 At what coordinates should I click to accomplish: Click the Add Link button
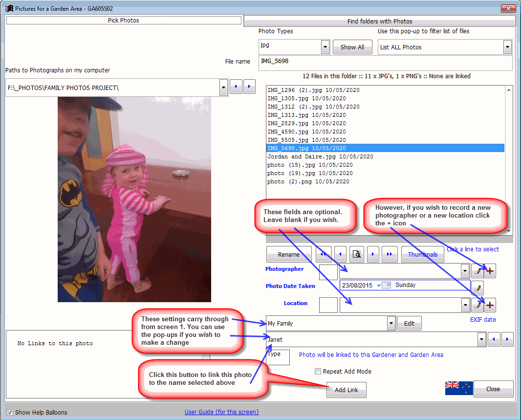pyautogui.click(x=346, y=390)
